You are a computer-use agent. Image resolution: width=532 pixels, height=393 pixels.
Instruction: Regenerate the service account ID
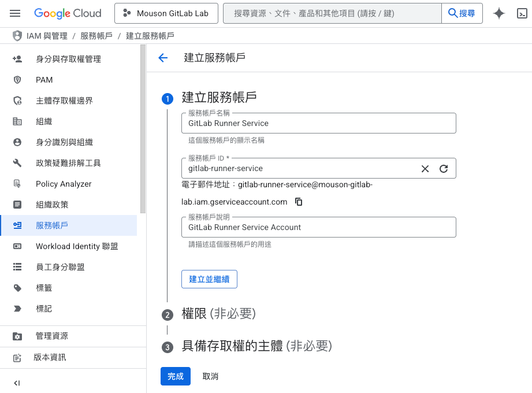point(444,169)
